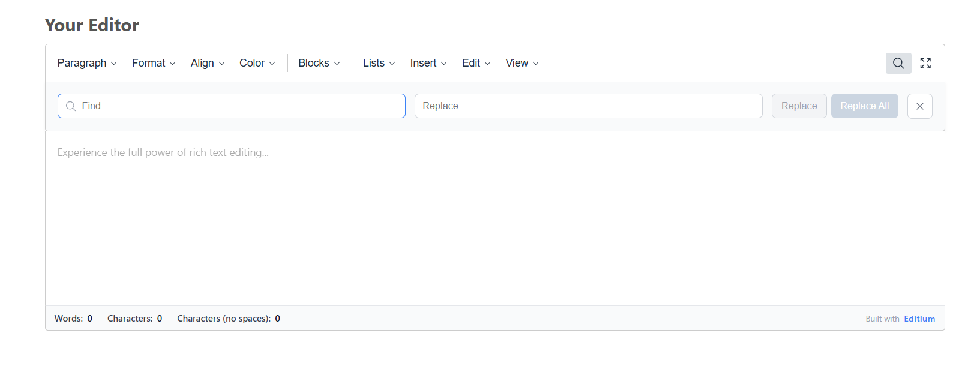The image size is (980, 366).
Task: Click inside the Replace text field
Action: pyautogui.click(x=588, y=106)
